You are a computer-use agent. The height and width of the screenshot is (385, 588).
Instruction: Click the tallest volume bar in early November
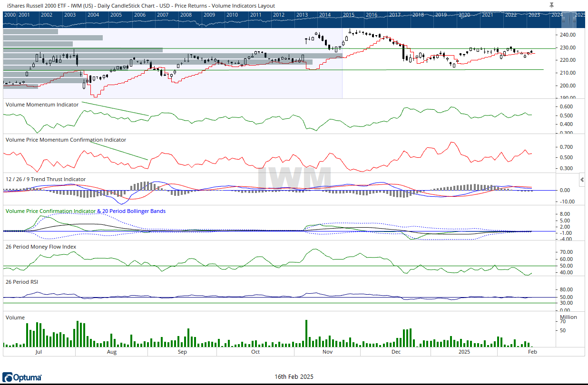(306, 333)
